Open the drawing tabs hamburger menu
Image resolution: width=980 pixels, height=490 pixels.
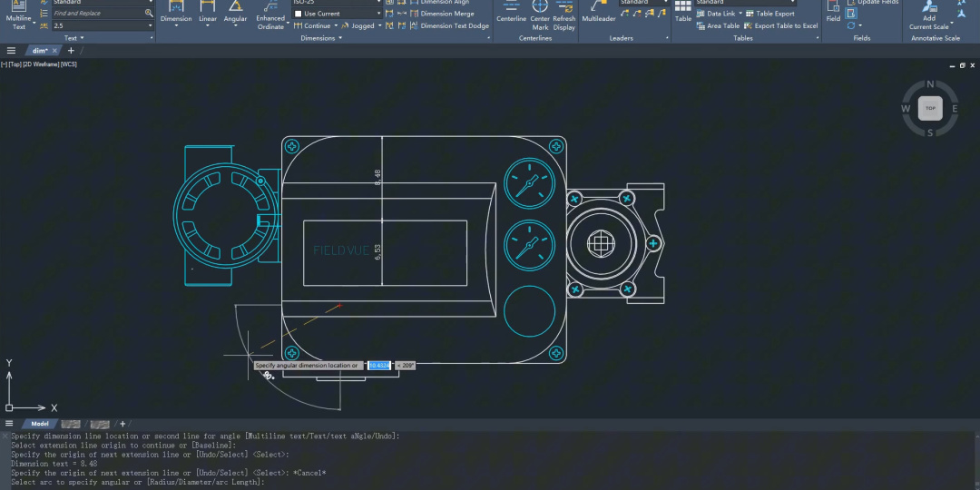tap(11, 51)
